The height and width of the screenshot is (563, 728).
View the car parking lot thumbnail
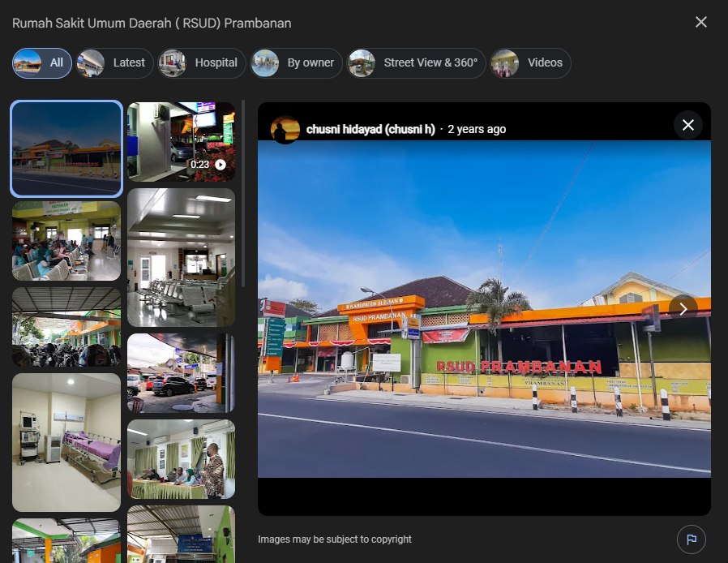pyautogui.click(x=181, y=373)
